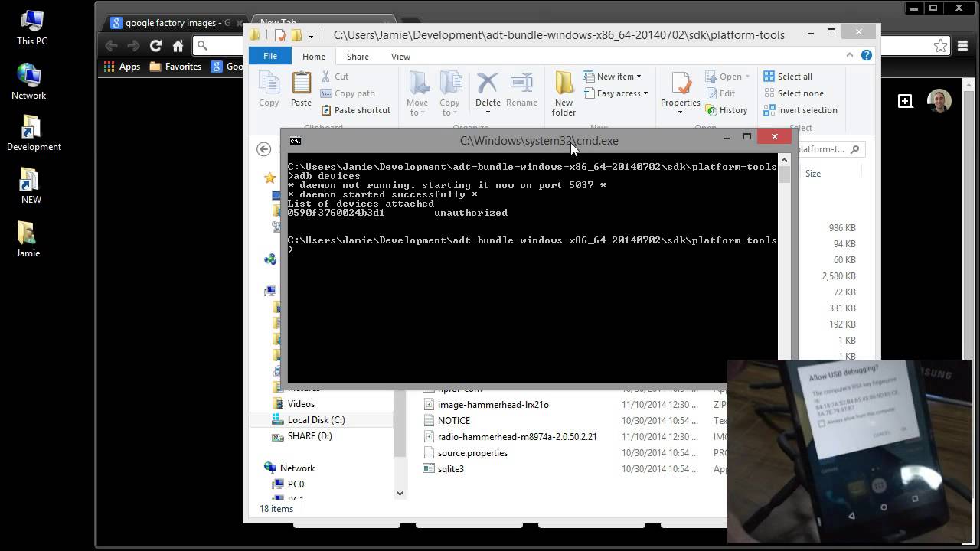Open NEW desktop shortcut
The height and width of the screenshot is (551, 980).
[31, 185]
